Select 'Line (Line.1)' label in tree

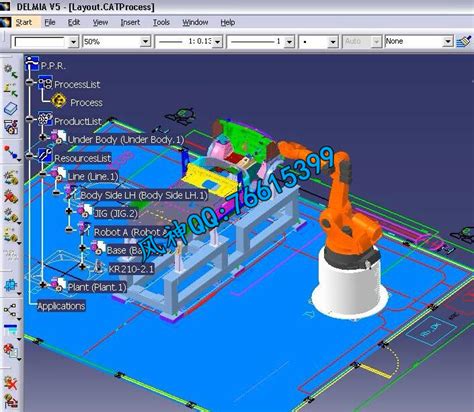tap(93, 176)
